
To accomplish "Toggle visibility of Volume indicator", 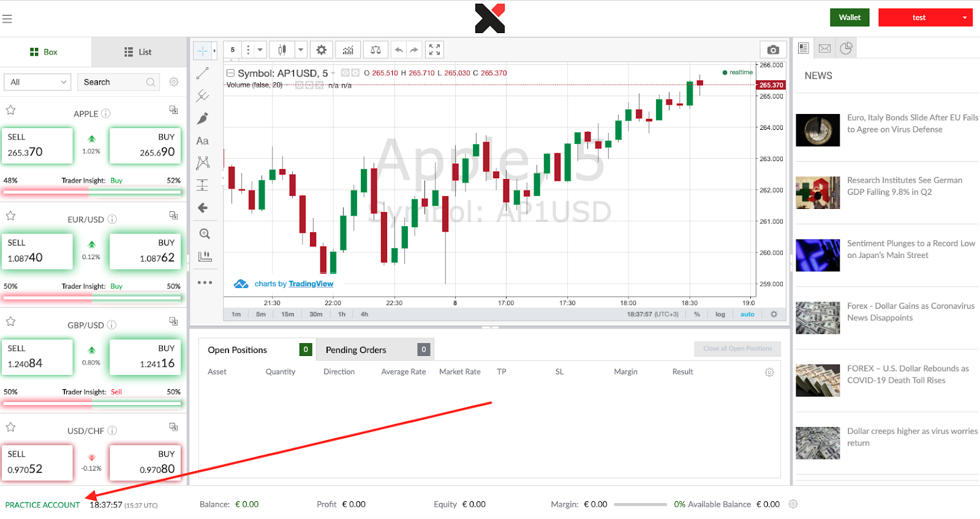I will pyautogui.click(x=300, y=85).
